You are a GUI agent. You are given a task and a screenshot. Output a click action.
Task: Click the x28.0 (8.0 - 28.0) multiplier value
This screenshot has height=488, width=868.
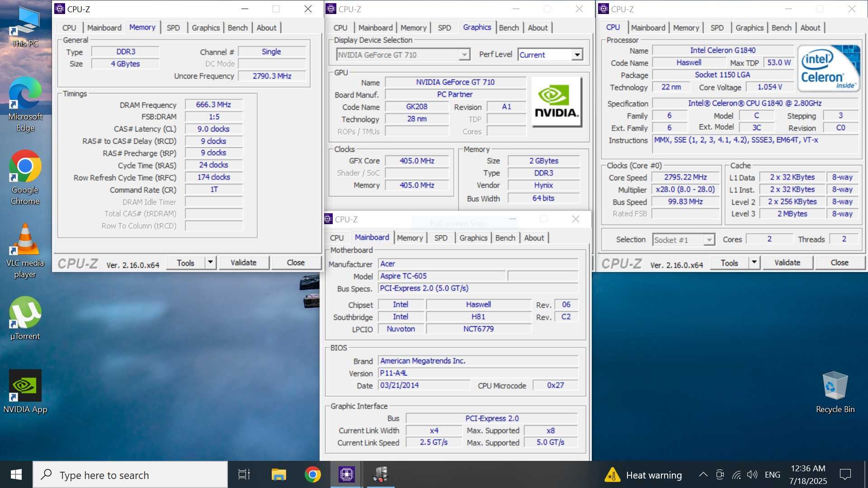(x=685, y=189)
